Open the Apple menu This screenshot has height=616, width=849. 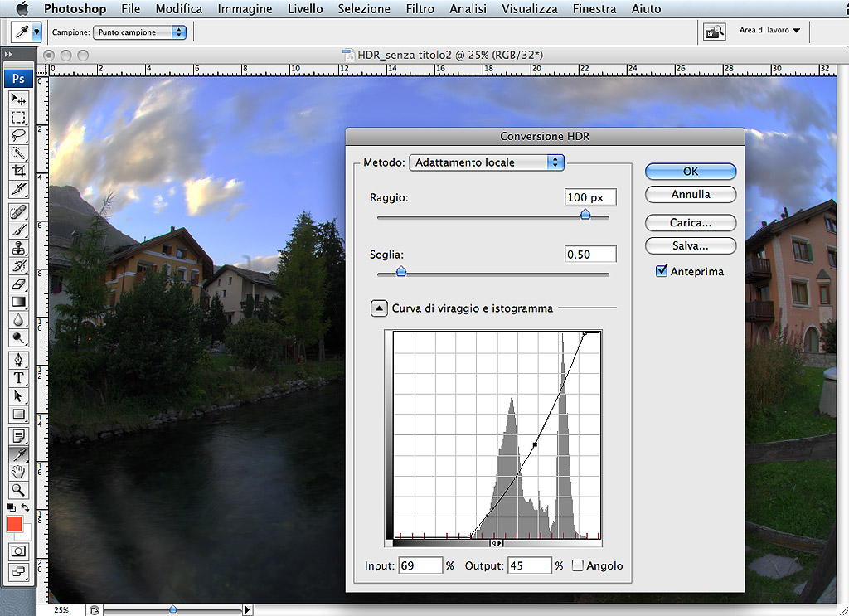(x=22, y=8)
